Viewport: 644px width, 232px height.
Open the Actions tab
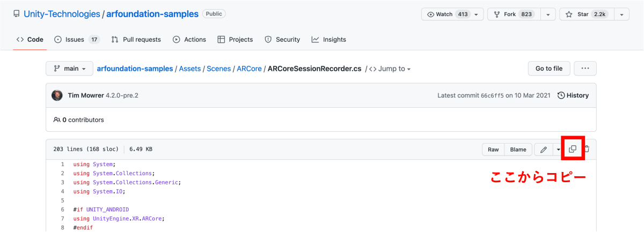click(x=189, y=40)
